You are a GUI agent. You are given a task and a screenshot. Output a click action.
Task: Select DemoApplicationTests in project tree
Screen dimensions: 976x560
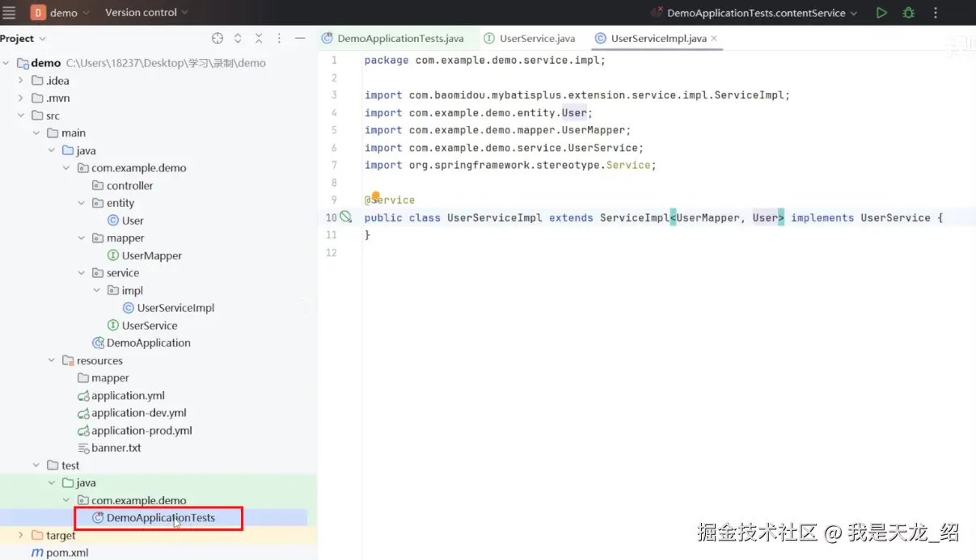[x=160, y=518]
